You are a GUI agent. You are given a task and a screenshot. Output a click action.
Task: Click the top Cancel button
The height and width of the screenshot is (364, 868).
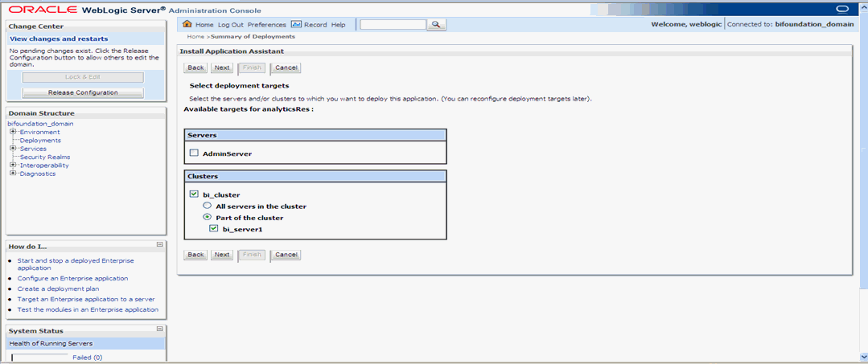[286, 67]
